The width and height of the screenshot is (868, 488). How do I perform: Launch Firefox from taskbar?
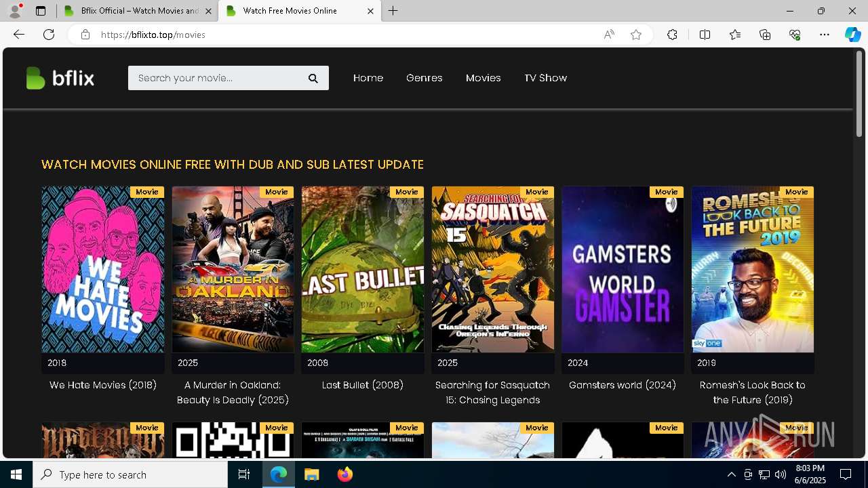click(344, 474)
